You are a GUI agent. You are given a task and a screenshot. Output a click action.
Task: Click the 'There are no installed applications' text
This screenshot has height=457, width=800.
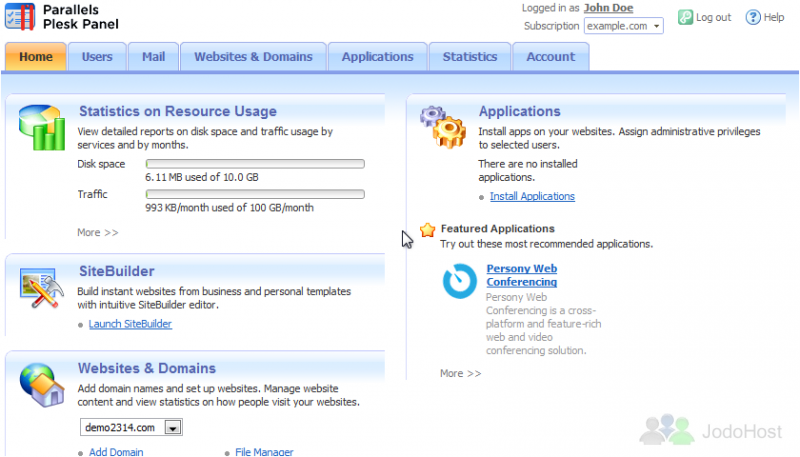(528, 170)
